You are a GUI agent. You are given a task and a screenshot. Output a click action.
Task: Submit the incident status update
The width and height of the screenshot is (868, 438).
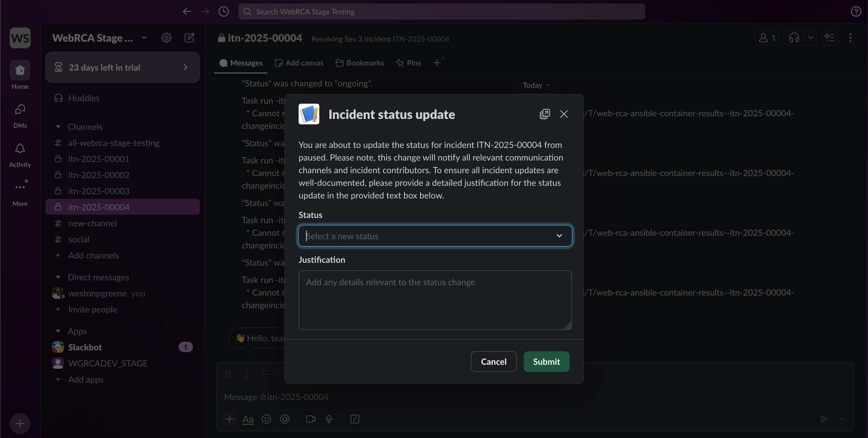coord(546,362)
